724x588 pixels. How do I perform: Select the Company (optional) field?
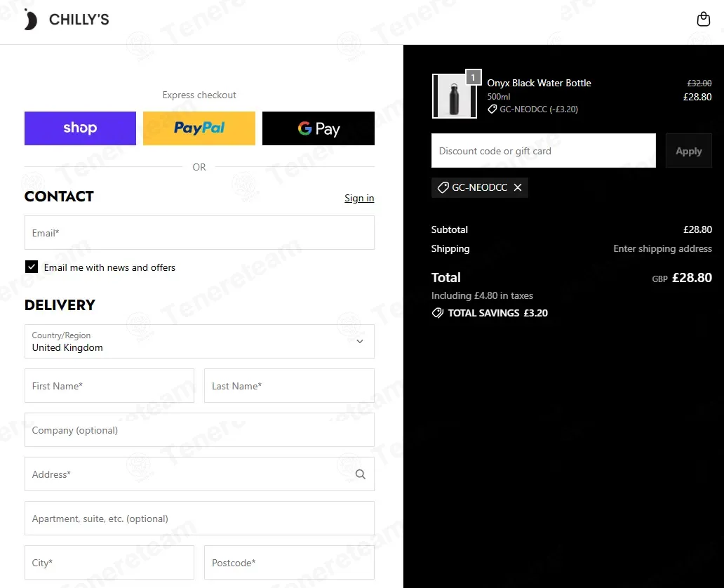click(199, 430)
